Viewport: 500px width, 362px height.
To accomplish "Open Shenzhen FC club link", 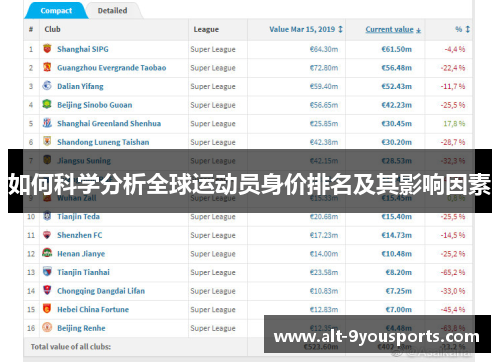I will point(80,235).
